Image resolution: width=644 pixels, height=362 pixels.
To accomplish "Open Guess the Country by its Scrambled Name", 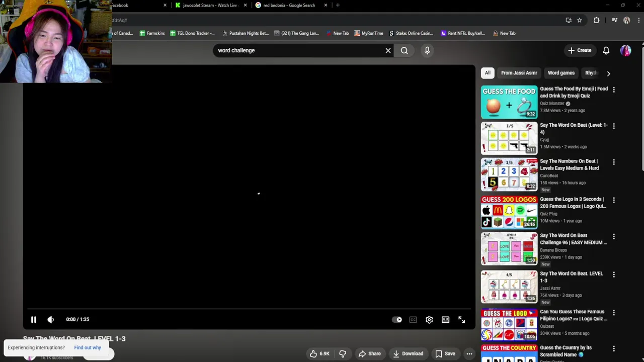I will coord(566,351).
